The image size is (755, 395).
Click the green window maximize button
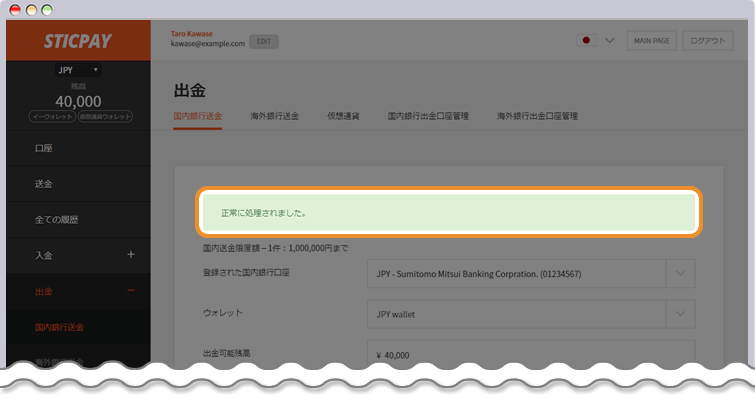47,10
